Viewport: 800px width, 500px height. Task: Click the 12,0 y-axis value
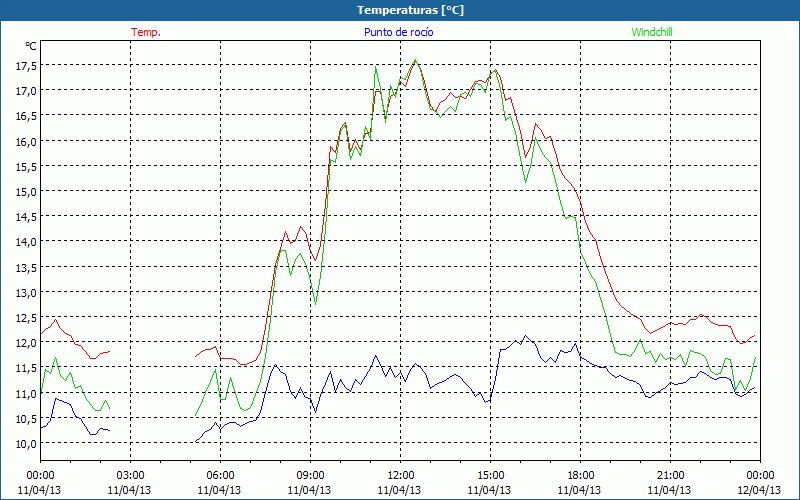(26, 343)
